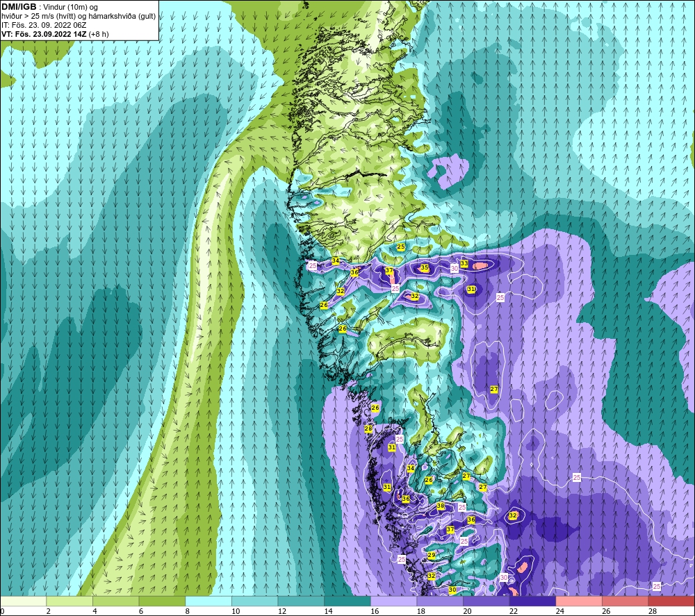Pick the 4–6 m/s green legend segment
This screenshot has height=616, width=695.
(x=115, y=601)
